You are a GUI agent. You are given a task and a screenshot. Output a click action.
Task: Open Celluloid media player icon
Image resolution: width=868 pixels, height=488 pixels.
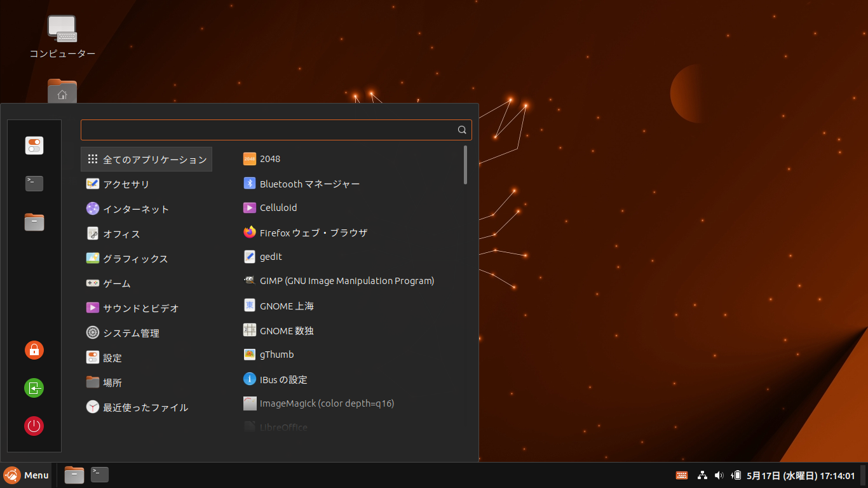coord(249,208)
